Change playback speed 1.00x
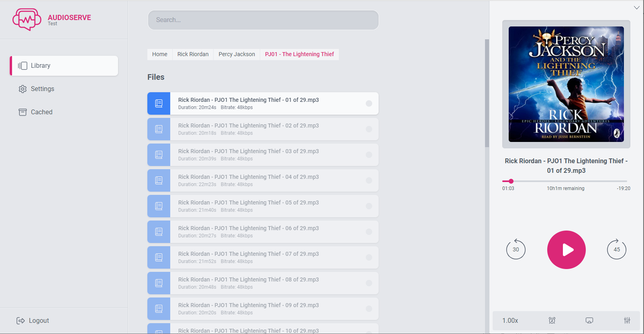 [x=510, y=321]
